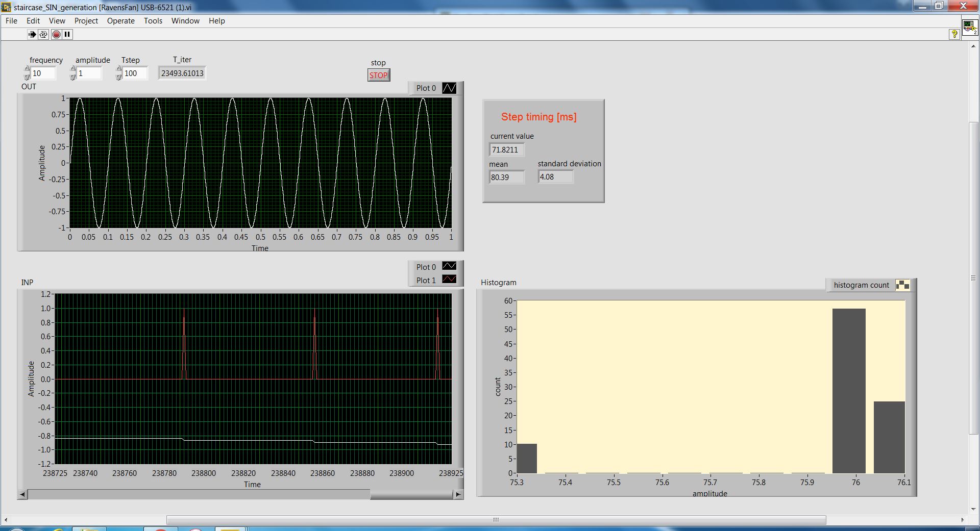Screen dimensions: 980x531
Task: Click the LabVIEW title bar icon
Action: (6, 7)
